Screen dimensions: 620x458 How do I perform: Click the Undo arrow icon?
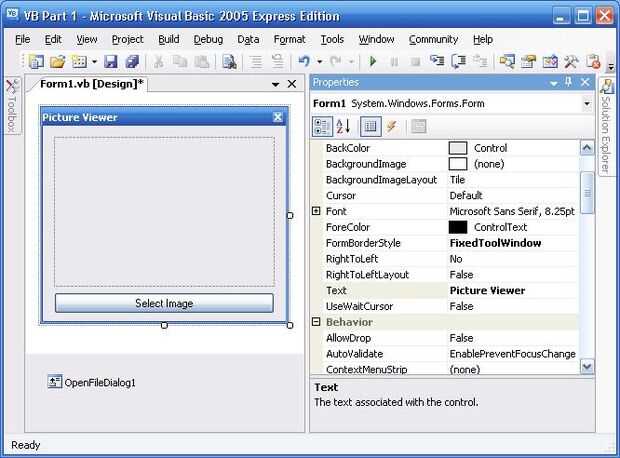tap(304, 62)
